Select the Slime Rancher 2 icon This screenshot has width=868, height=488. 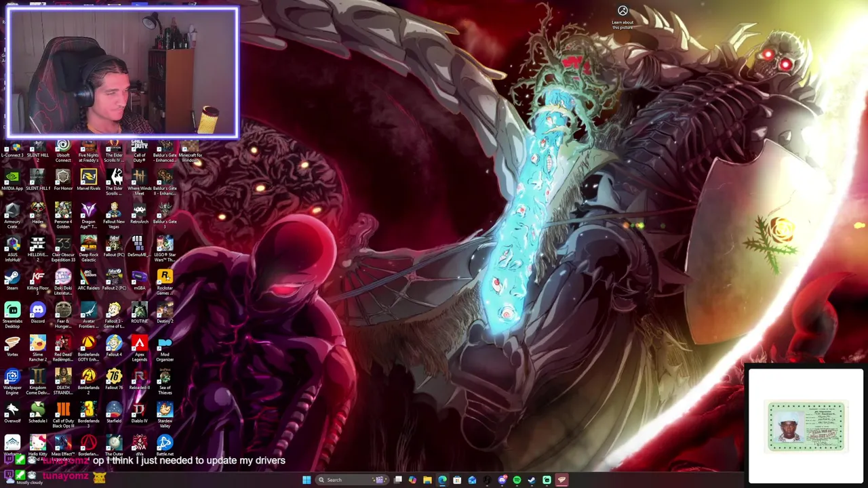pyautogui.click(x=37, y=350)
